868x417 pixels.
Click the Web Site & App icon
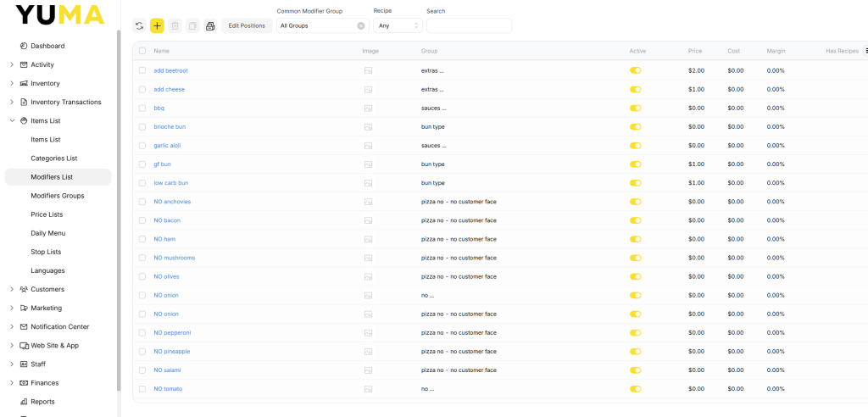click(24, 346)
